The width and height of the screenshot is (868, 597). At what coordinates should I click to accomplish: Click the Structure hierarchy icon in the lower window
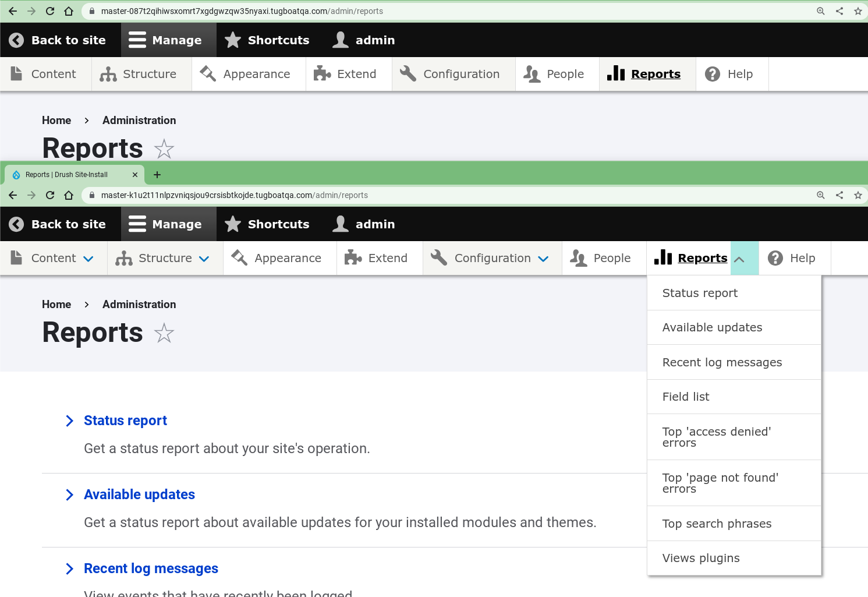click(x=124, y=258)
